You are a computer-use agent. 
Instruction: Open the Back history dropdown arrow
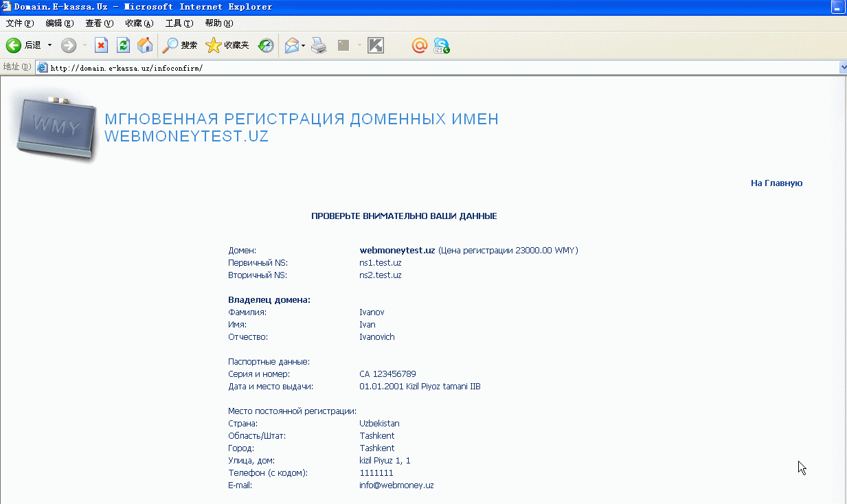pyautogui.click(x=49, y=45)
